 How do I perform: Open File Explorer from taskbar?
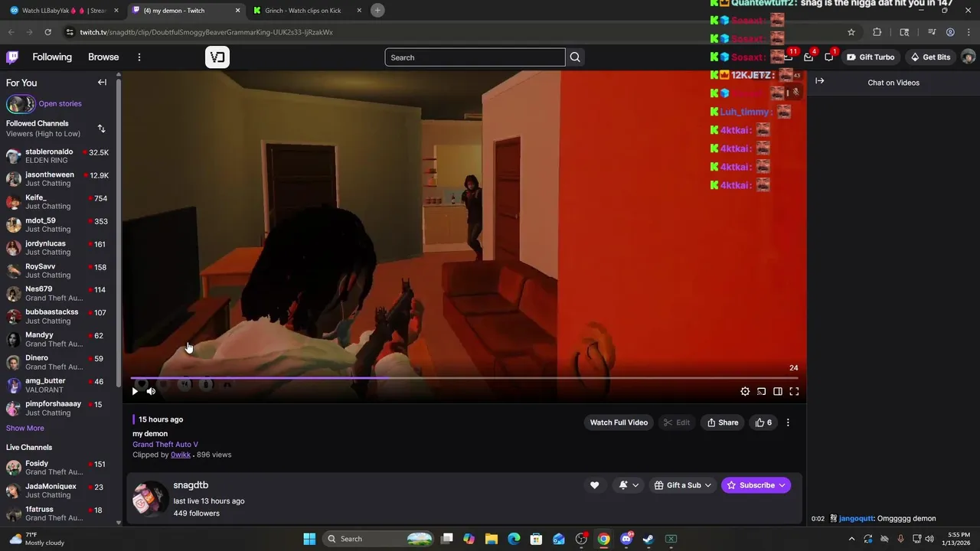click(x=492, y=539)
